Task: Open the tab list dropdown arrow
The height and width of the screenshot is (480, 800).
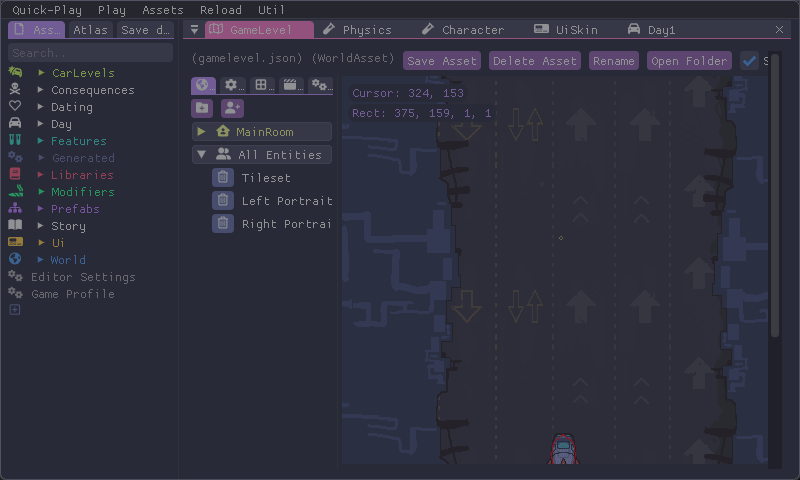Action: (x=195, y=30)
